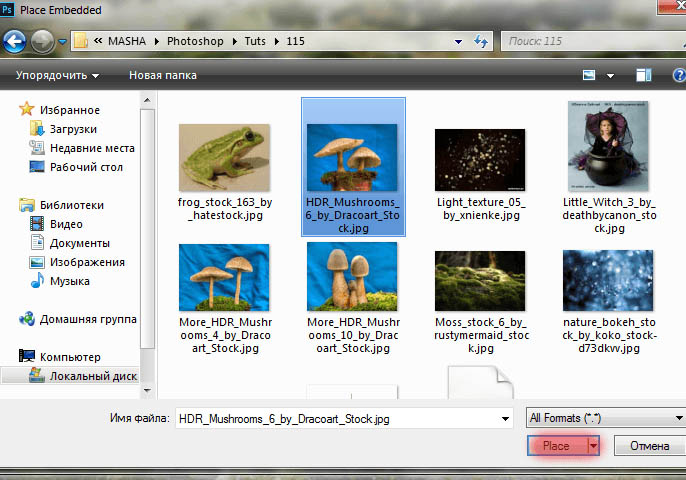Select Домашняя группа in sidebar
686x480 pixels.
click(x=88, y=319)
